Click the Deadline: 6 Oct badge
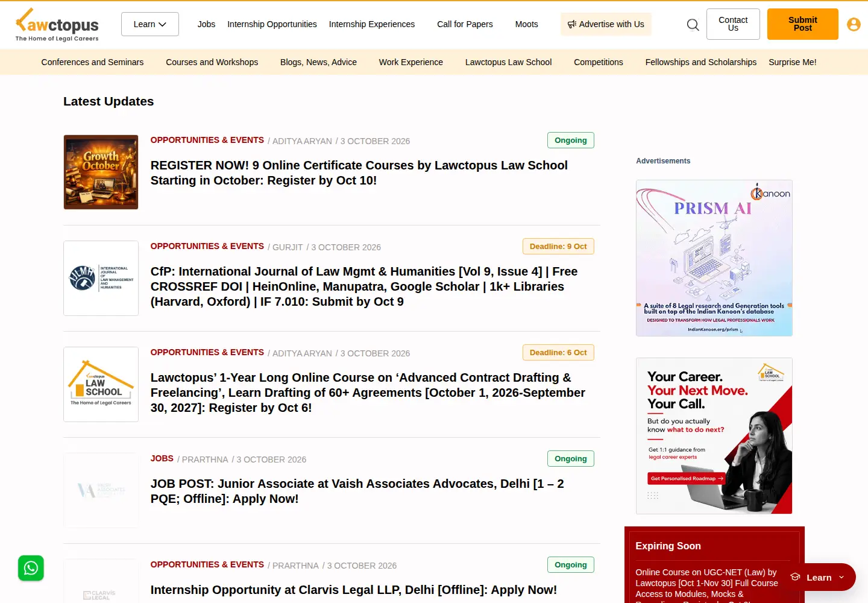 pyautogui.click(x=558, y=352)
